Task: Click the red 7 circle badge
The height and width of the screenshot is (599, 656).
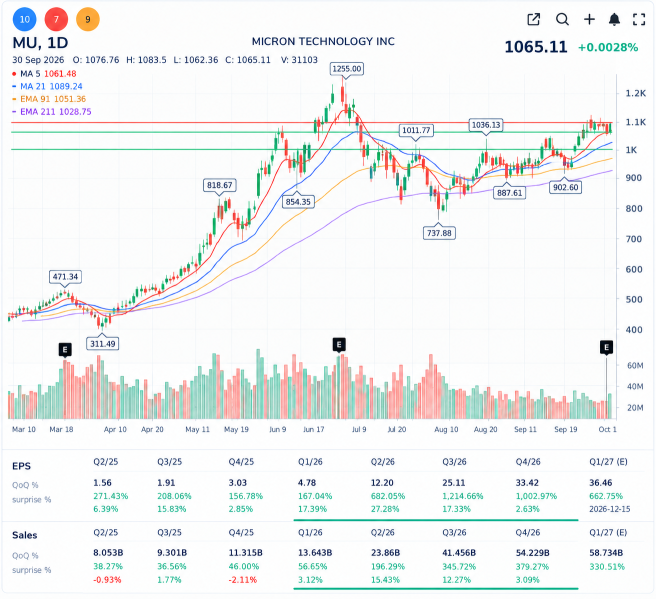Action: coord(56,19)
